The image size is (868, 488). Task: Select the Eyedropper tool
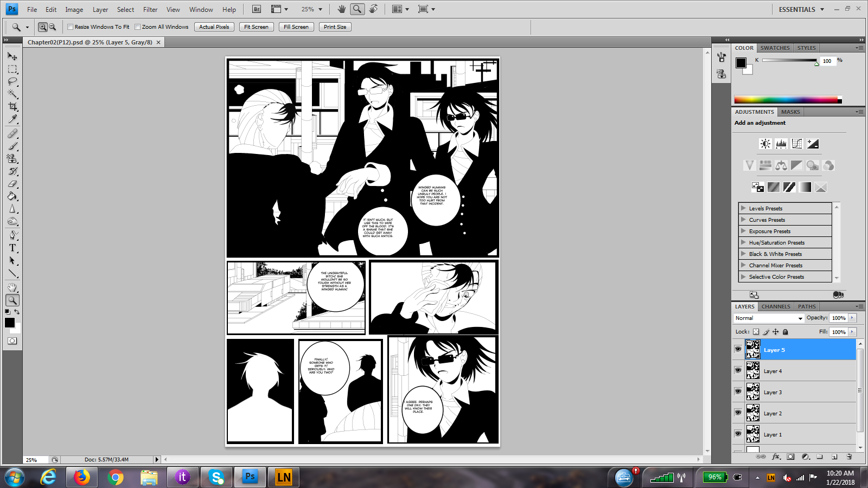(12, 119)
